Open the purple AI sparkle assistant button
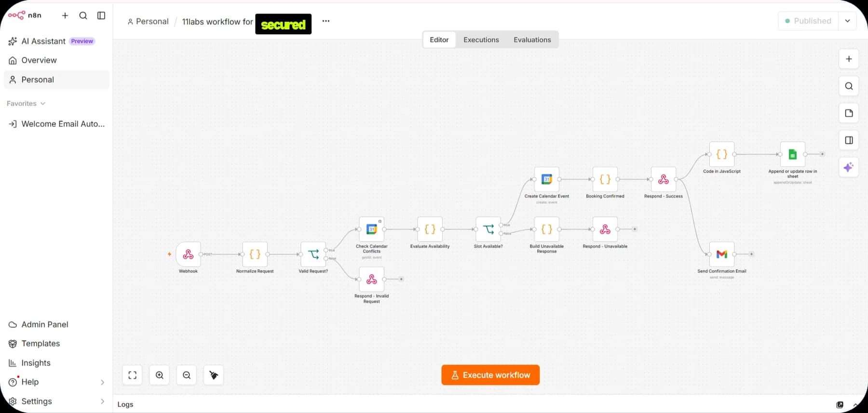This screenshot has width=868, height=413. click(849, 167)
